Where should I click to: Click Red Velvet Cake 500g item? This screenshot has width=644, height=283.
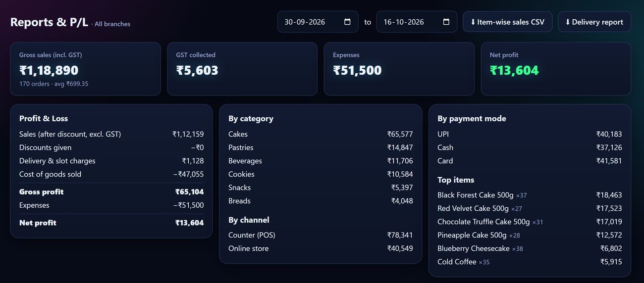473,208
